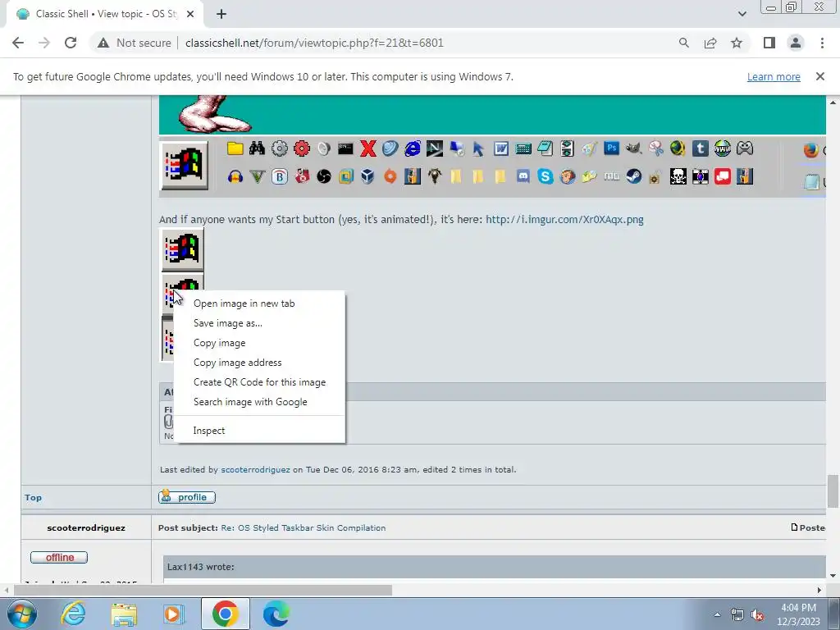Click the vertical scrollbar thumb
Screen dimensions: 840x630
(x=833, y=491)
